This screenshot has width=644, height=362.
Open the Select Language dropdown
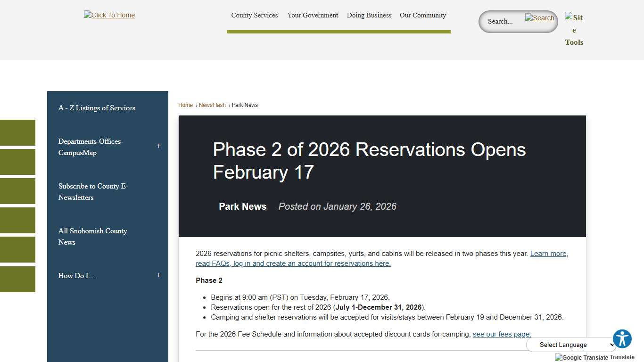tap(570, 345)
